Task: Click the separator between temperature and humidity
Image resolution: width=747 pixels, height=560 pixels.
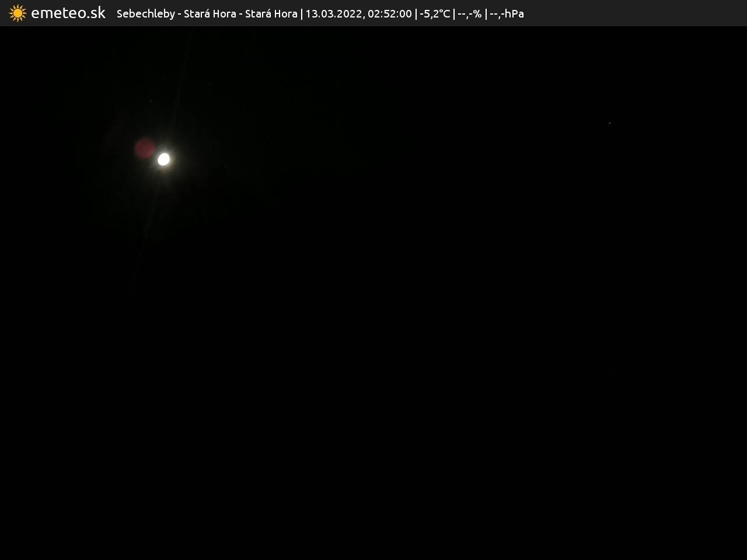Action: point(454,13)
